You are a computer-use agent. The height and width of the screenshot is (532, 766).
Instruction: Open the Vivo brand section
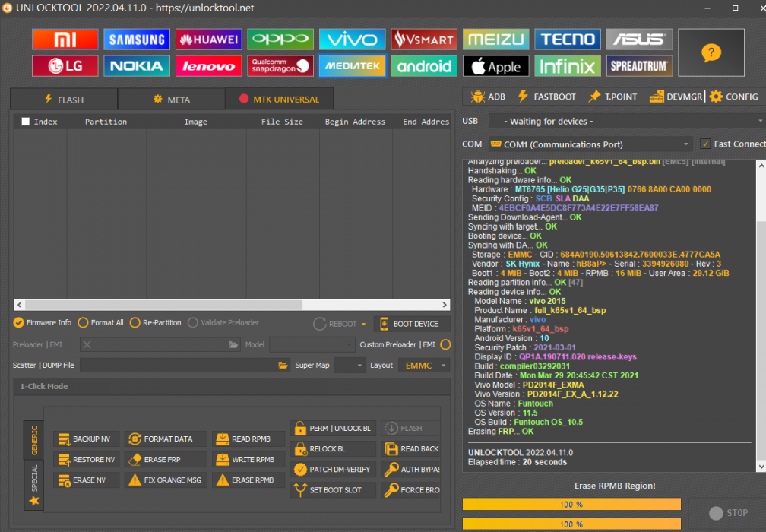[x=353, y=40]
